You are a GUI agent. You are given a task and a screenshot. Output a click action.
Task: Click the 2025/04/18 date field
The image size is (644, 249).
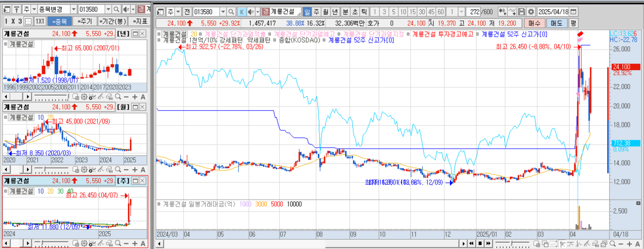(x=553, y=12)
